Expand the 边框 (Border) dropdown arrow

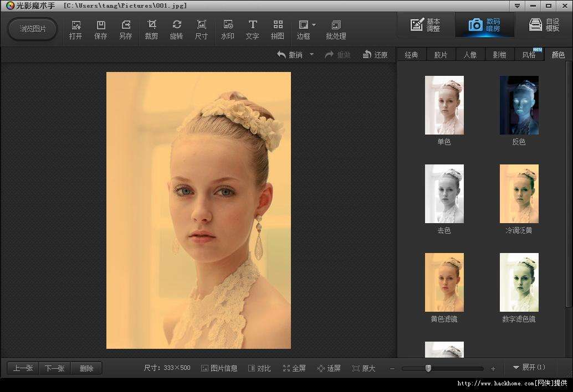pyautogui.click(x=314, y=25)
